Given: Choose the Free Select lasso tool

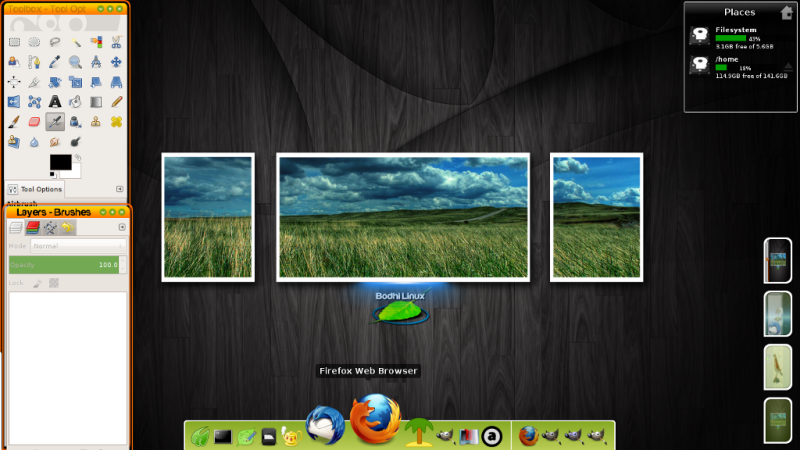Looking at the screenshot, I should (x=55, y=42).
